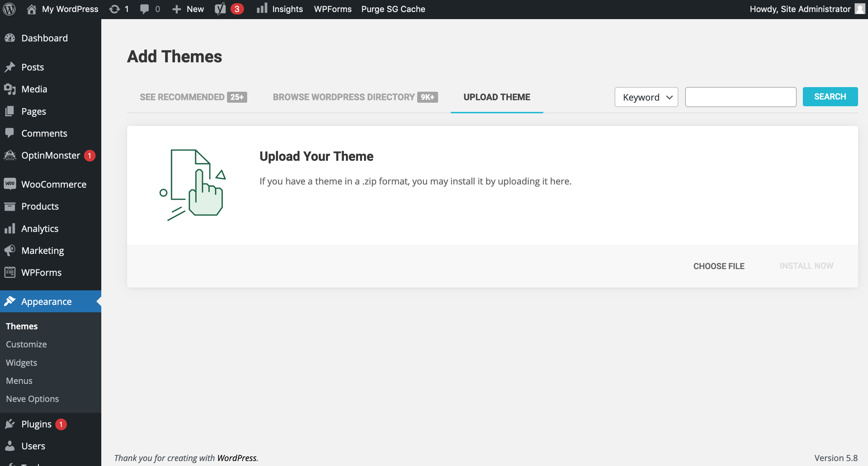This screenshot has width=868, height=466.
Task: Click the Add Themes page heading
Action: 175,56
